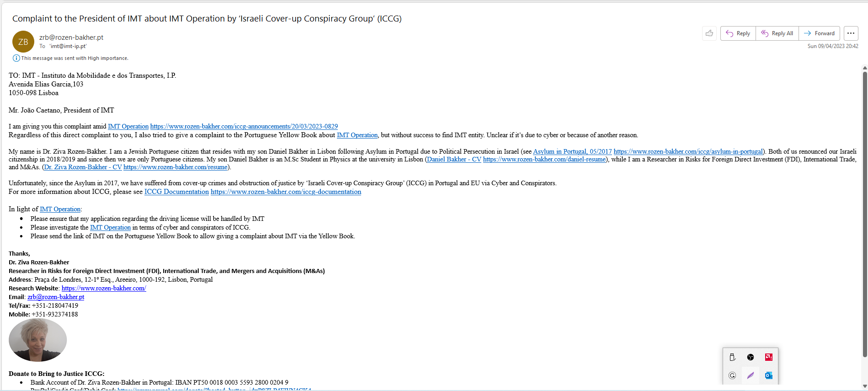
Task: Click the date 'Sun 09/04/2023 20:42'
Action: pyautogui.click(x=833, y=46)
